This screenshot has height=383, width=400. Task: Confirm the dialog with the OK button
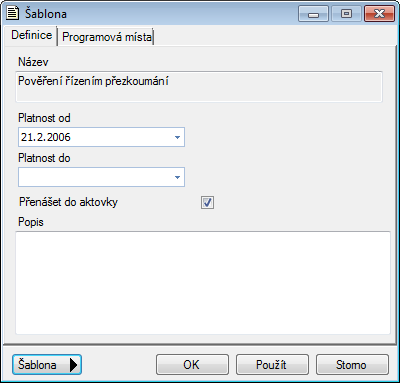click(192, 365)
